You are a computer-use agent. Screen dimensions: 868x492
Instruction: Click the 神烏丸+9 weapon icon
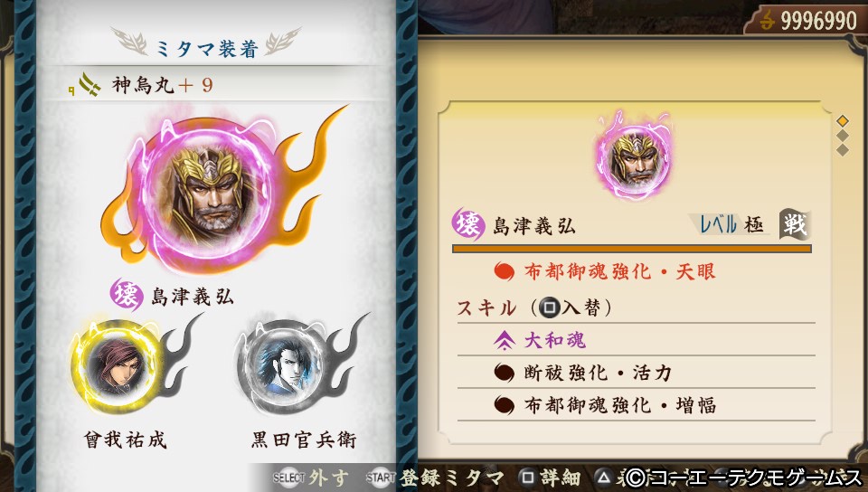click(x=89, y=85)
